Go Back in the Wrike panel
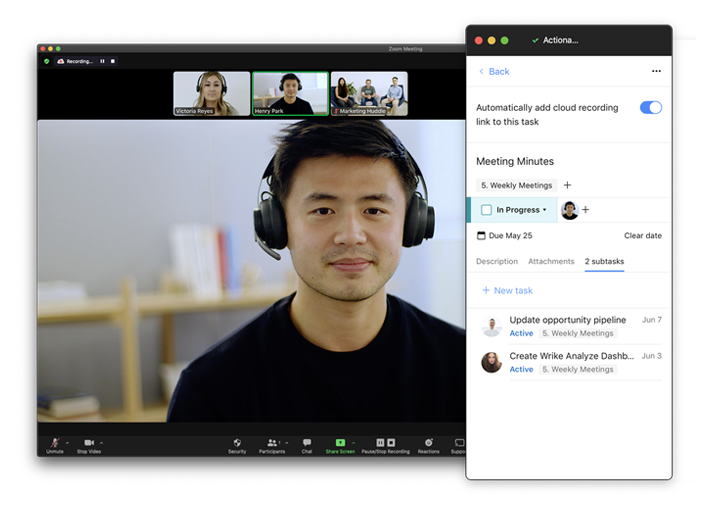The width and height of the screenshot is (704, 512). click(494, 71)
